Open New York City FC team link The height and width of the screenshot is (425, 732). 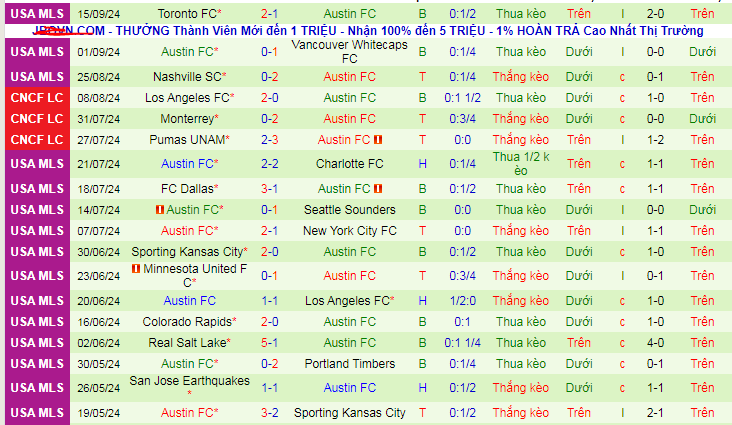coord(349,230)
